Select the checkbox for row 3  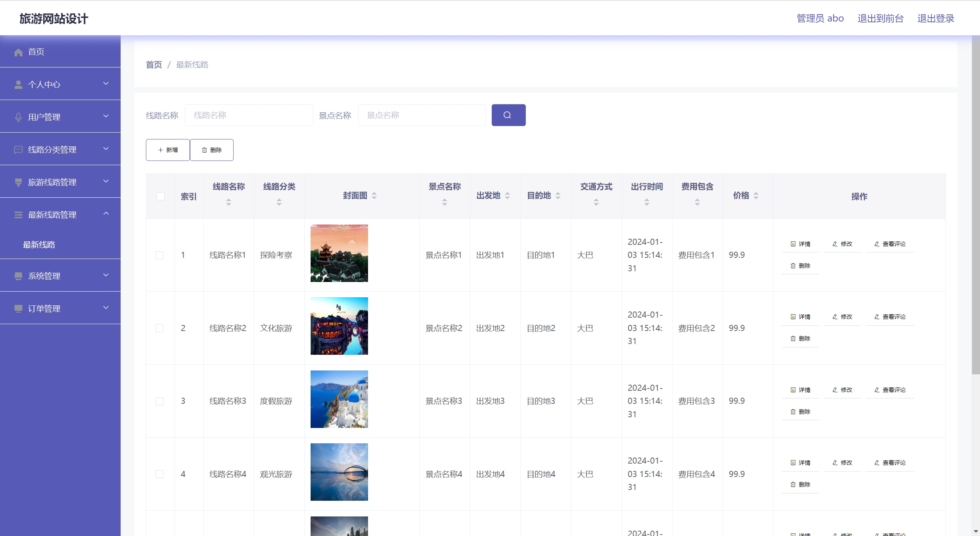tap(160, 401)
